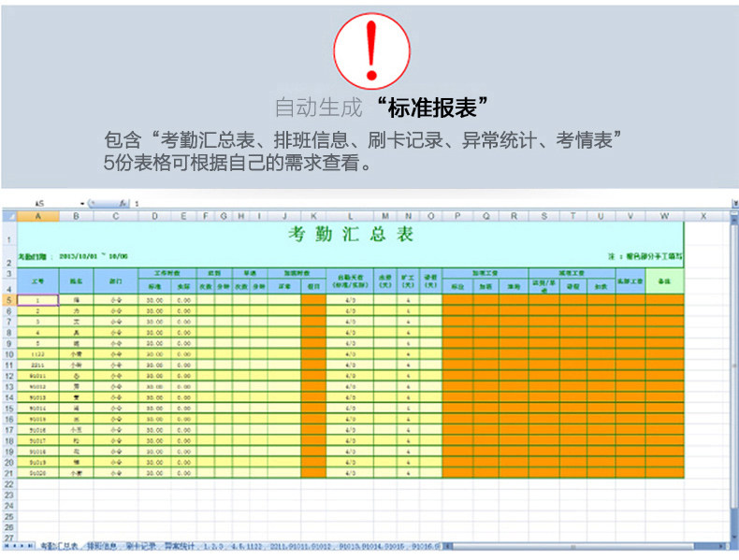Click the last-sheet navigation arrow
Screen dimensions: 739x560
click(30, 546)
